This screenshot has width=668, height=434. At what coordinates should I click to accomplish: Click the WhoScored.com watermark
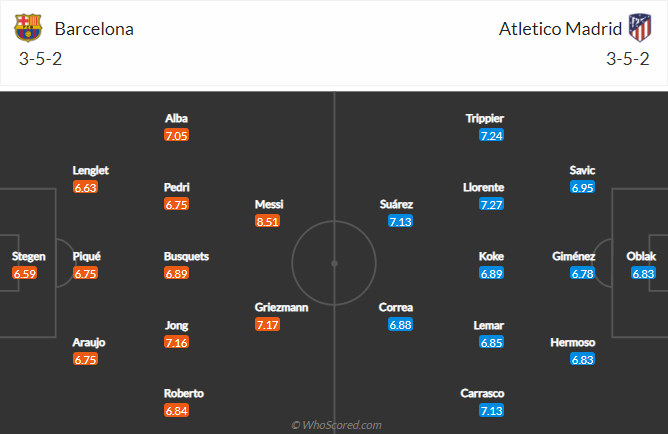(x=336, y=425)
